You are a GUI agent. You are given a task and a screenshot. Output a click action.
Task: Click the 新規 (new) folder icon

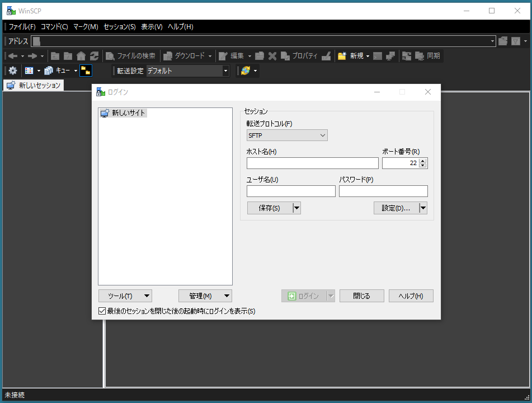coord(342,56)
